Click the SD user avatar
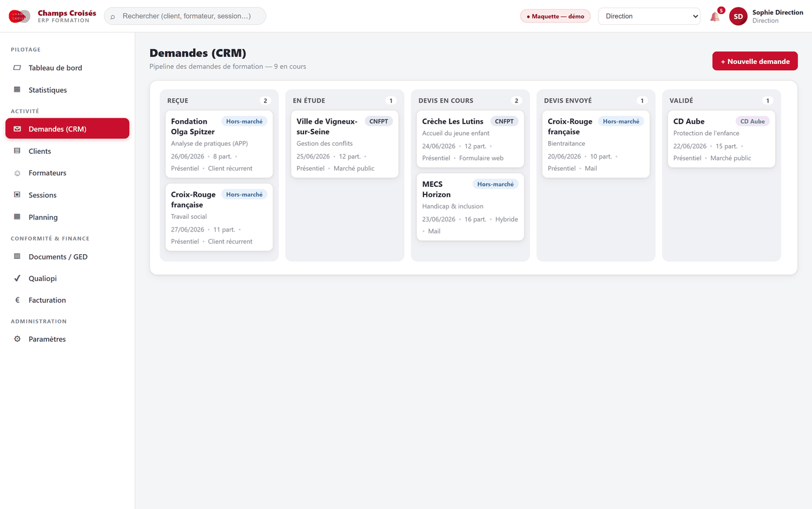This screenshot has width=812, height=509. tap(738, 16)
